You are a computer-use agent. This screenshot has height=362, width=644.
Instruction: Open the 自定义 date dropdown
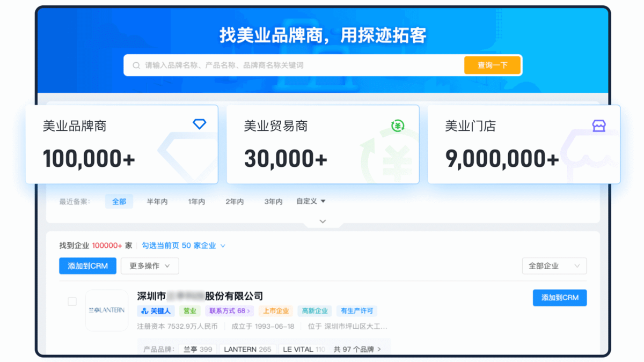point(311,202)
